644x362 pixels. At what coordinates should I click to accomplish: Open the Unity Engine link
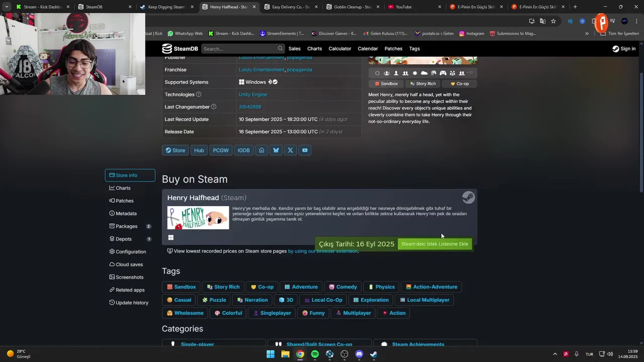253,95
